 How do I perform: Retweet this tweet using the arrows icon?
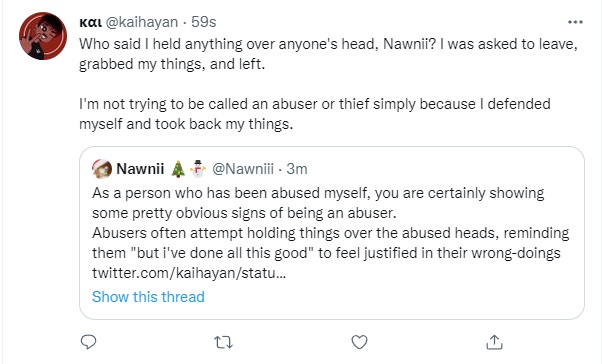pos(223,342)
